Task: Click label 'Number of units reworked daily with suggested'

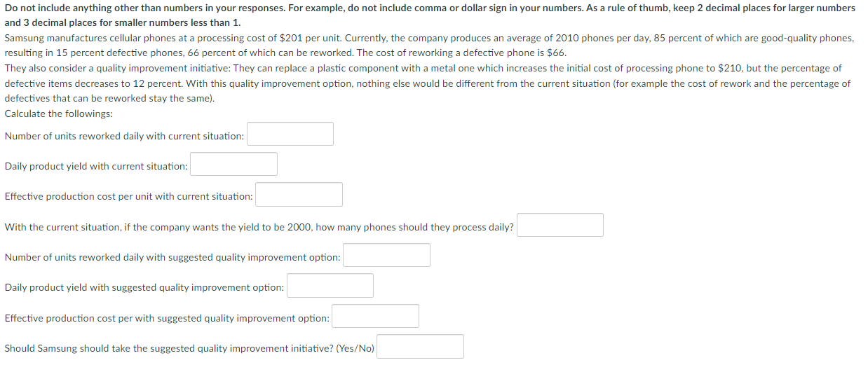Action: tap(172, 257)
